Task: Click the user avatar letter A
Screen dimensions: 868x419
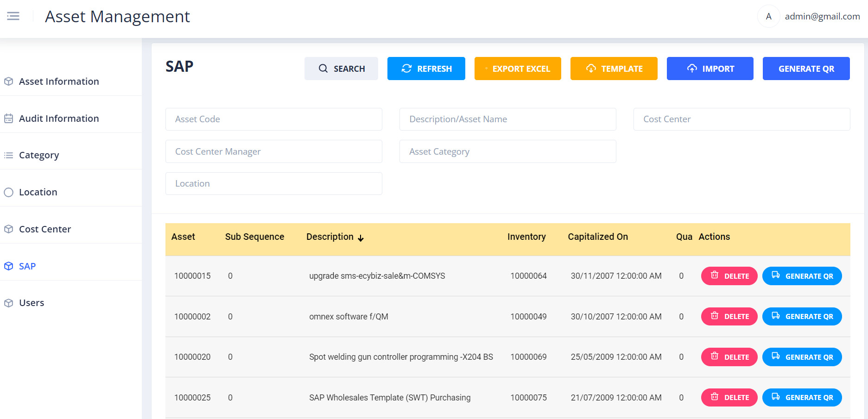Action: [768, 17]
